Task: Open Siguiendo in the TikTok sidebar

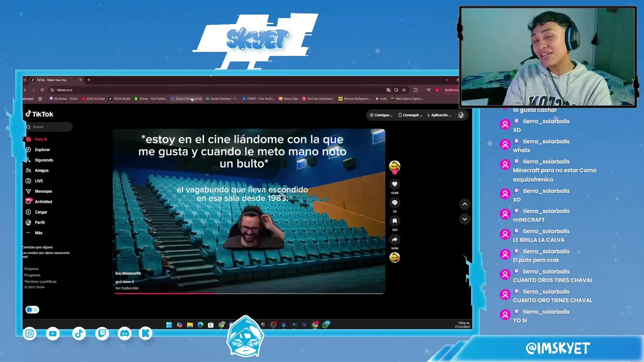Action: point(39,160)
